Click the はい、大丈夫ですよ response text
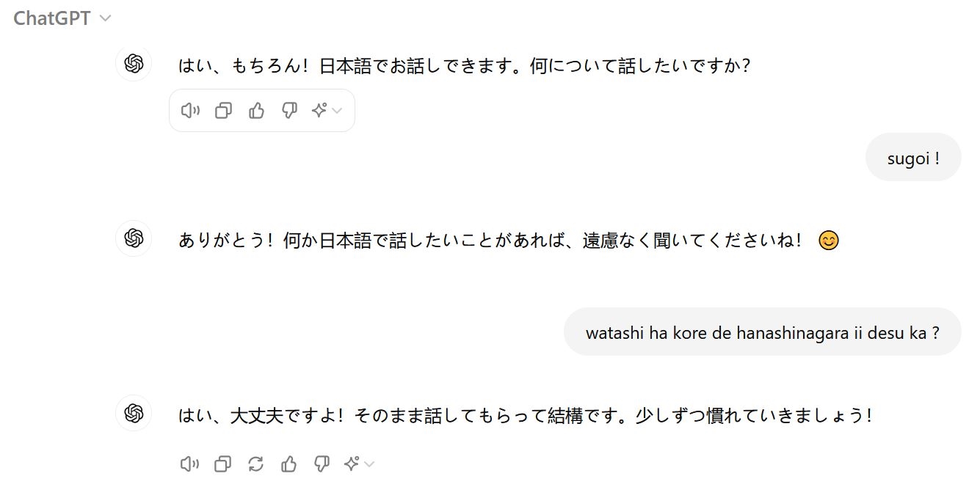The image size is (980, 487). point(526,416)
